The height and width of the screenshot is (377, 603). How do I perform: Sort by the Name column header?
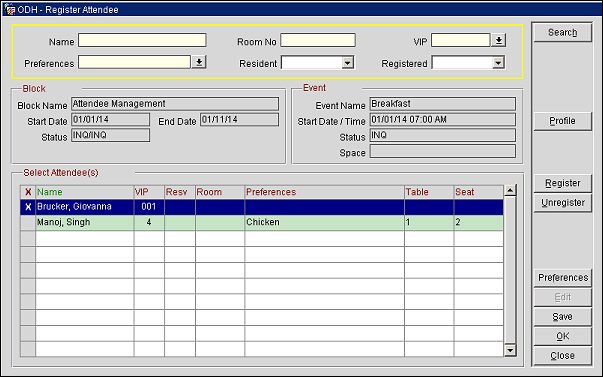click(85, 192)
